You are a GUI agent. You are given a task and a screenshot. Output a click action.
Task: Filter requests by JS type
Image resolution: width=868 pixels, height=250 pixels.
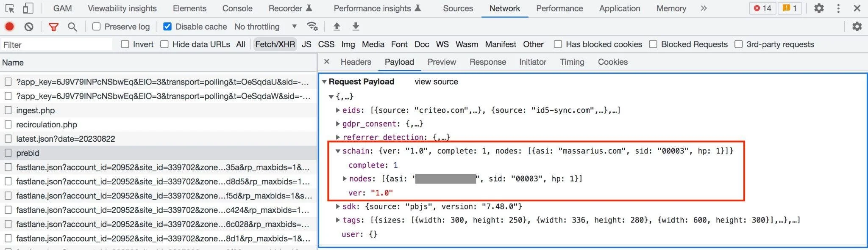[306, 44]
